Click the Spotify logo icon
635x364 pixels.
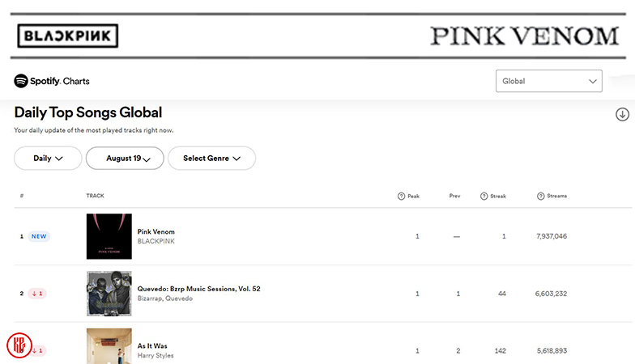(x=21, y=81)
